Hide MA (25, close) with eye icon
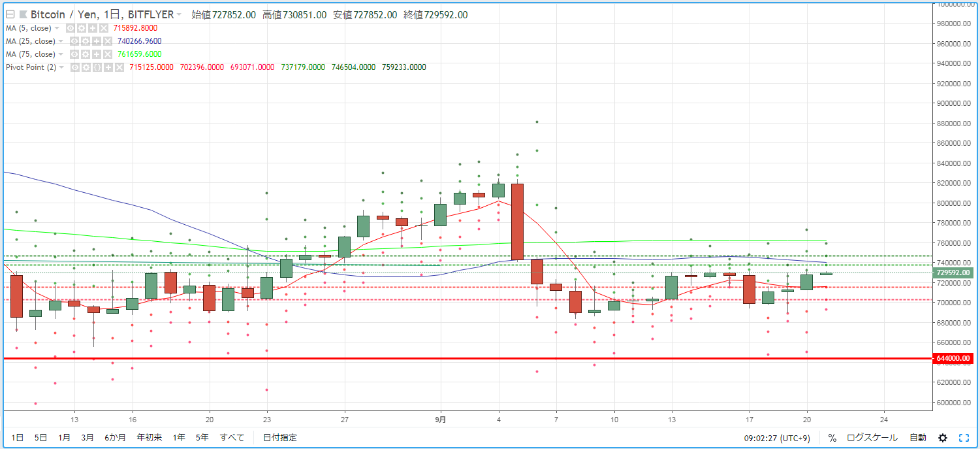980x449 pixels. click(x=74, y=41)
